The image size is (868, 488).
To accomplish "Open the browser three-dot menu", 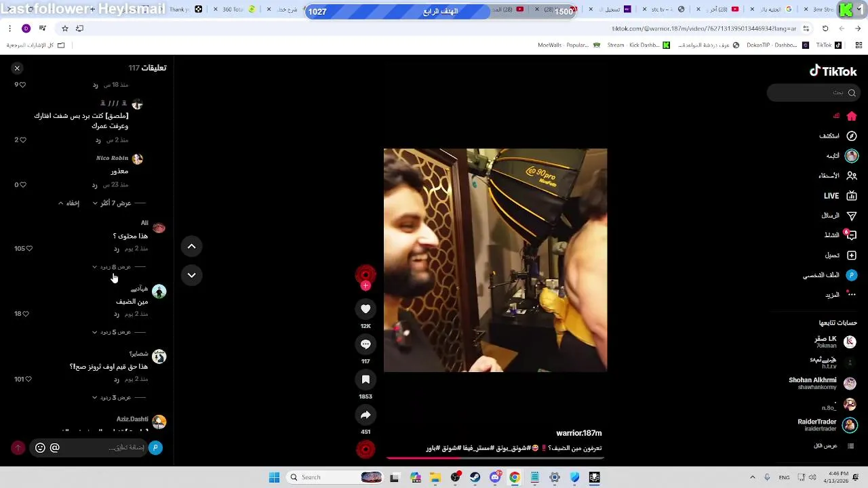I will (9, 28).
